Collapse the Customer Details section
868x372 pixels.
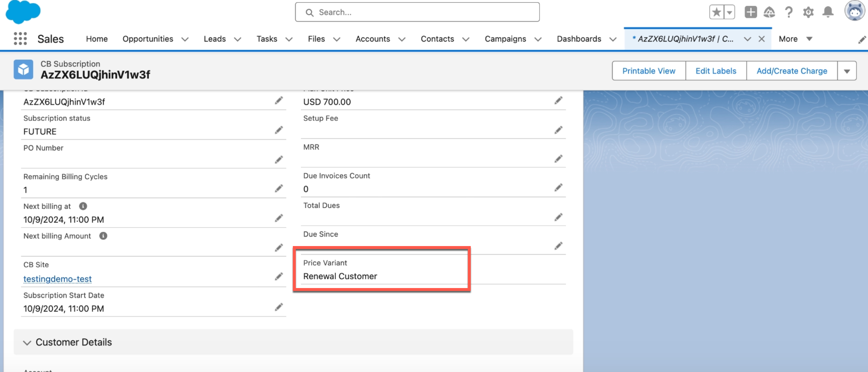tap(27, 342)
